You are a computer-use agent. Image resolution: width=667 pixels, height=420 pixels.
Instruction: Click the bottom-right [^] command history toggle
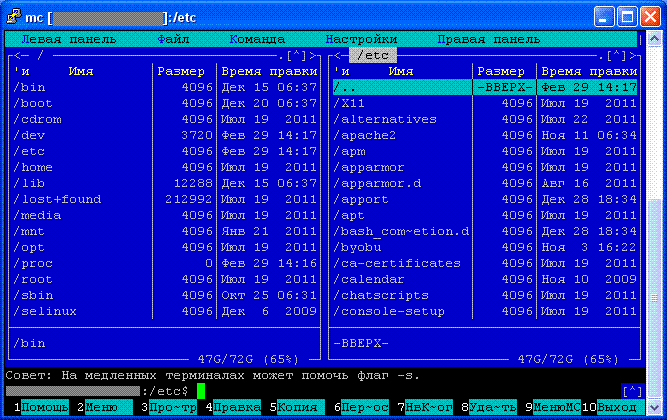coord(632,391)
